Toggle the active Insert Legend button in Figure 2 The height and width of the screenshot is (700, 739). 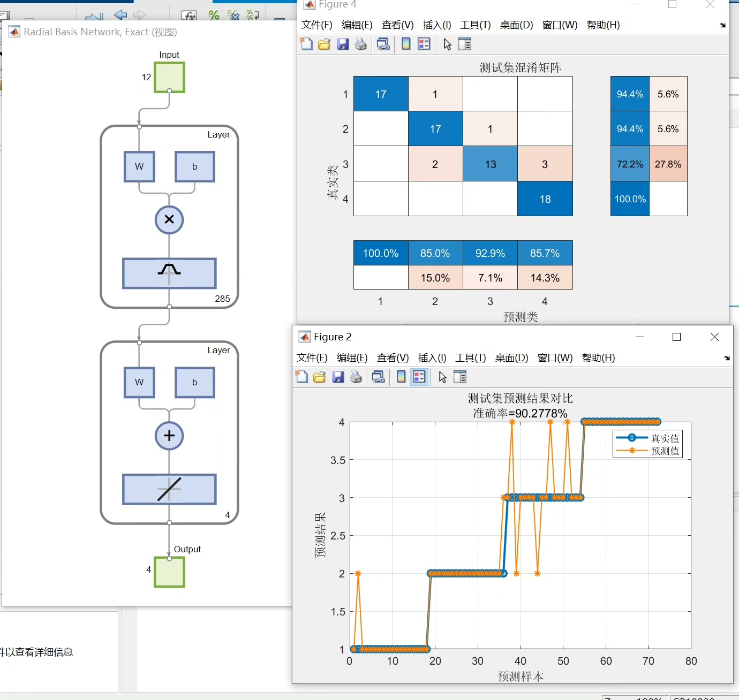419,377
